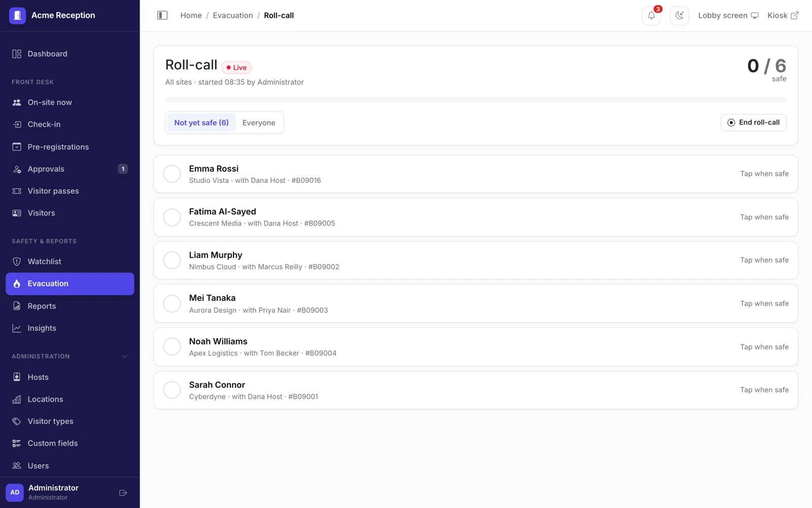Mark Liam Murphy safe via circle
Screen dimensions: 812x508
pyautogui.click(x=172, y=260)
